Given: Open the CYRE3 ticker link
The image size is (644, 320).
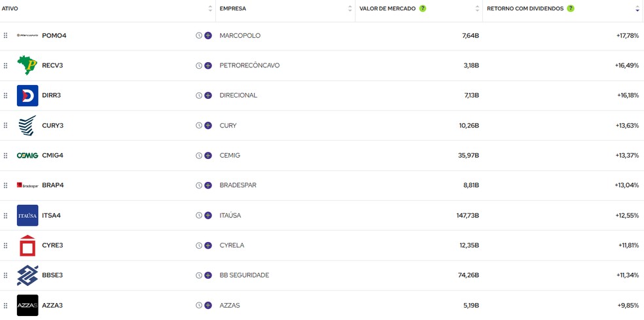Looking at the screenshot, I should (x=52, y=245).
